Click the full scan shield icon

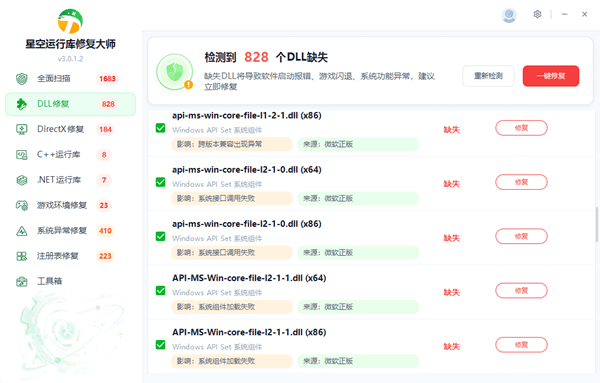pos(22,79)
